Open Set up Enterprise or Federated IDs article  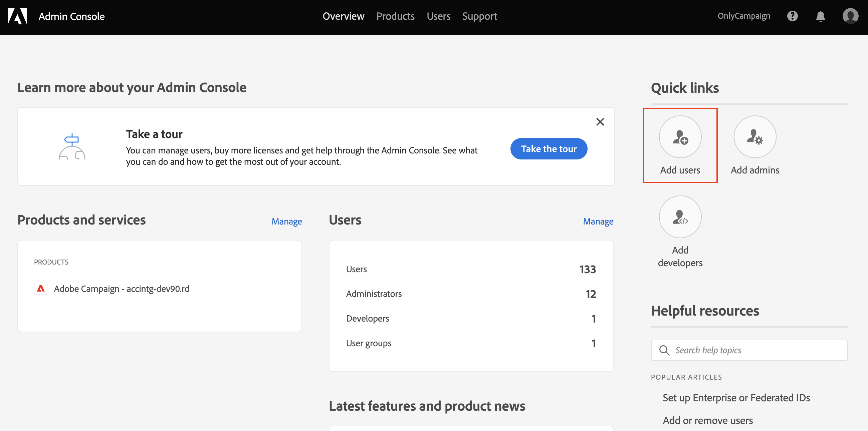[736, 398]
